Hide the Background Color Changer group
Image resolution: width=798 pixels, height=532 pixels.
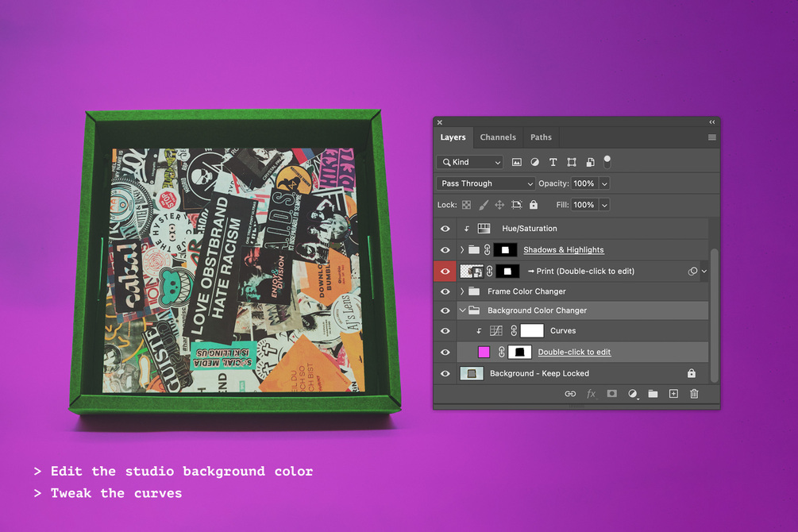(445, 310)
